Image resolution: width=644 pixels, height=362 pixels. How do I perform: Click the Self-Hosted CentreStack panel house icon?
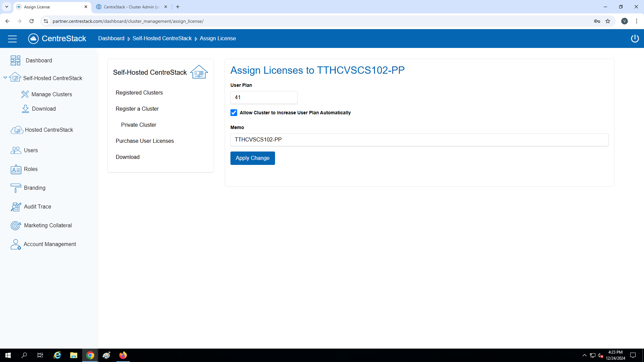click(x=199, y=72)
